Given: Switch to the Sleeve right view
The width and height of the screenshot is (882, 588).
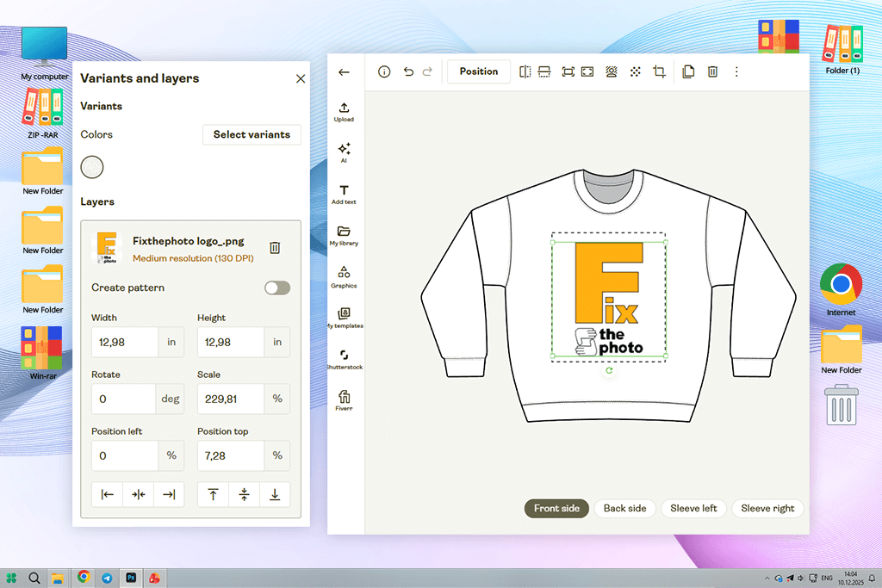Looking at the screenshot, I should [x=767, y=508].
